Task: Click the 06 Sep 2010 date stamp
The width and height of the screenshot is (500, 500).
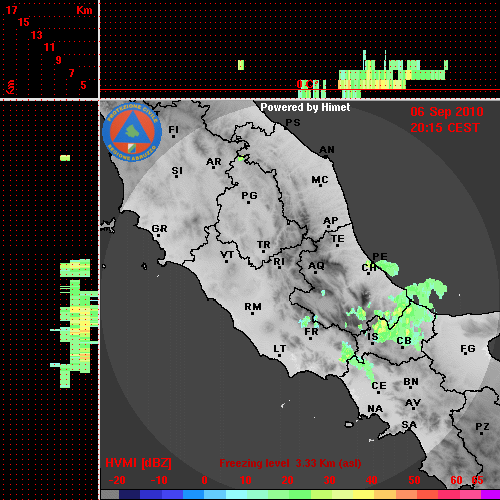Action: (447, 112)
